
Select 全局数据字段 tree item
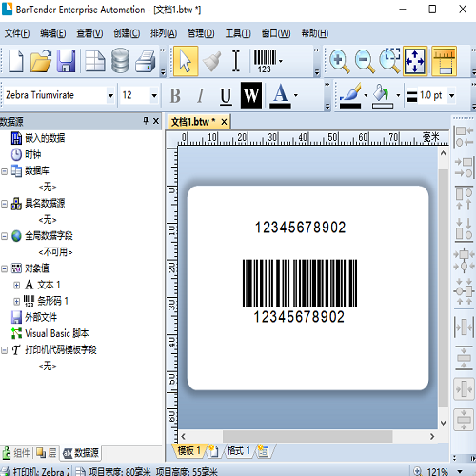[x=49, y=236]
